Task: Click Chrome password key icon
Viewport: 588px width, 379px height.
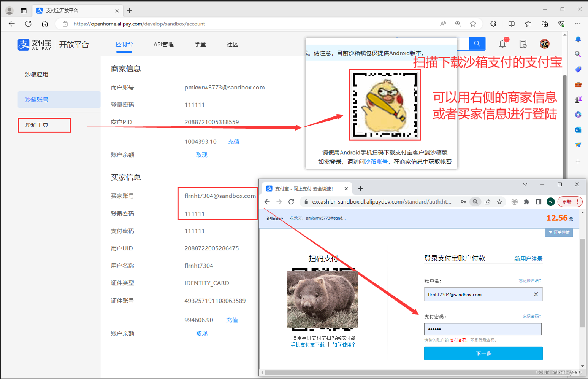Action: click(x=463, y=202)
